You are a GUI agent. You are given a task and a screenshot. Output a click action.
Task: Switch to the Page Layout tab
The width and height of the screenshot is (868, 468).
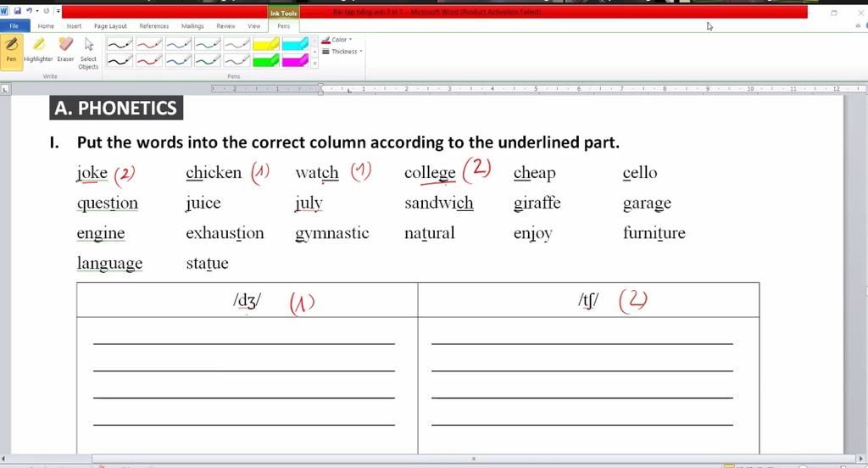pyautogui.click(x=110, y=26)
